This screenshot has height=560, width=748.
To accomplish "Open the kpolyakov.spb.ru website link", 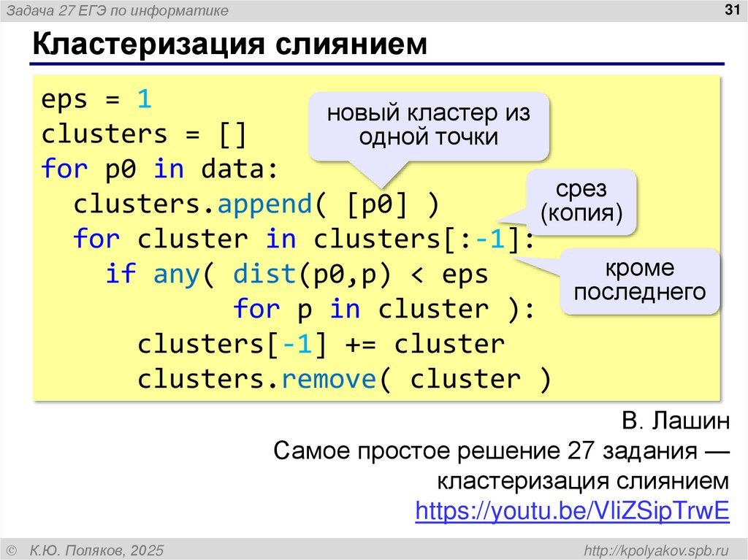I will (x=658, y=550).
